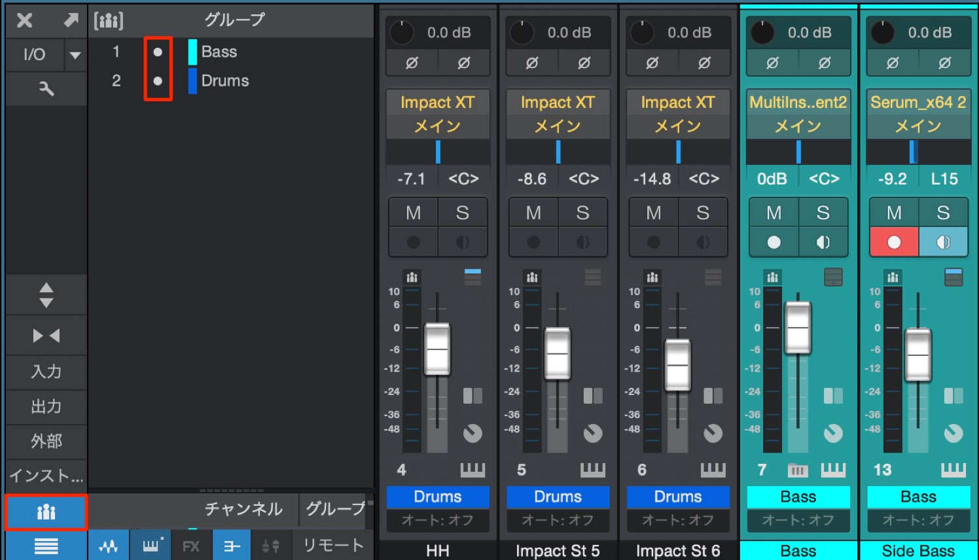Disable record arm on Side Bass channel
The height and width of the screenshot is (560, 979).
(894, 242)
